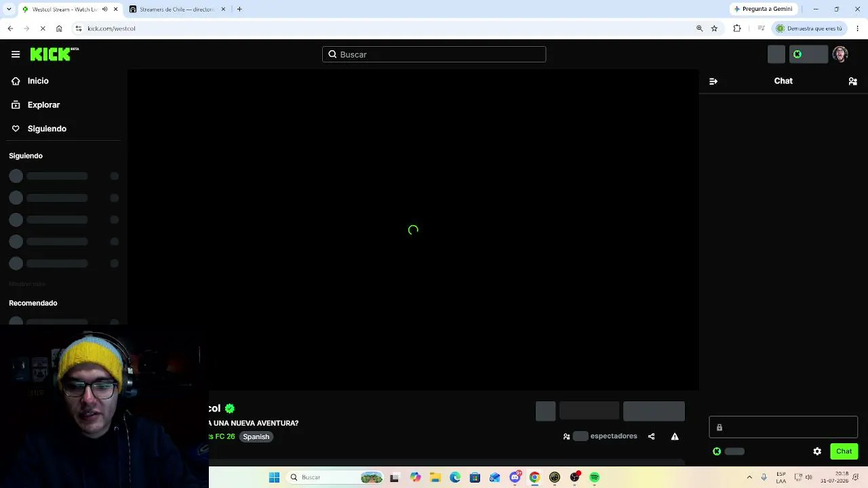
Task: Click the Demuestra que eres tú button
Action: tap(810, 28)
